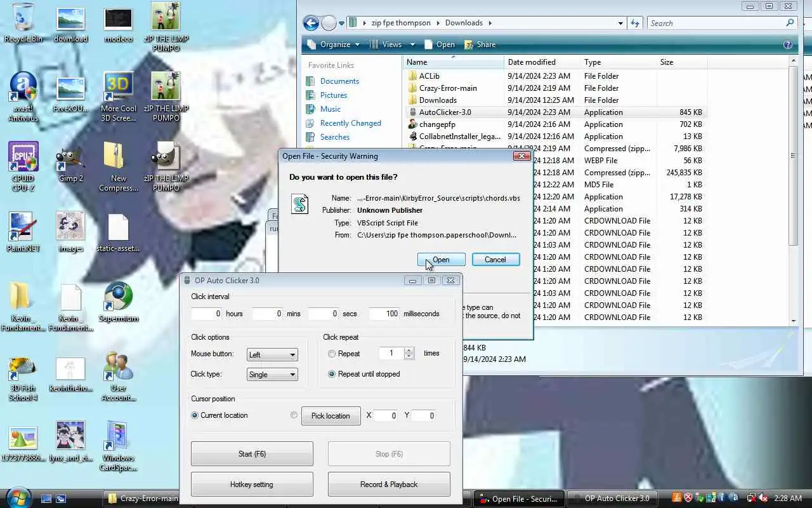The image size is (812, 508).
Task: Expand the Views dropdown arrow
Action: click(412, 44)
